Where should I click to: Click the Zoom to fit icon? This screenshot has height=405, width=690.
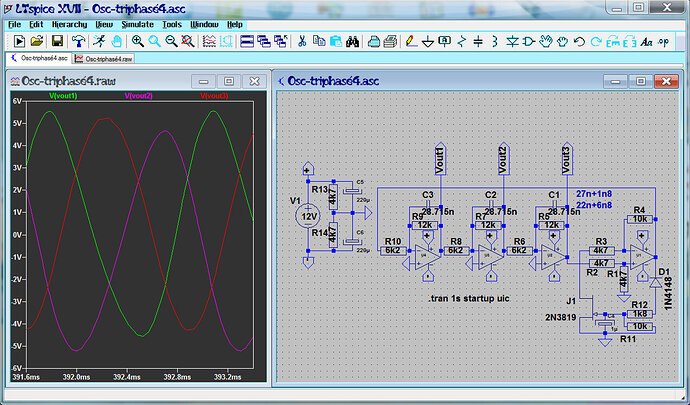click(x=188, y=41)
